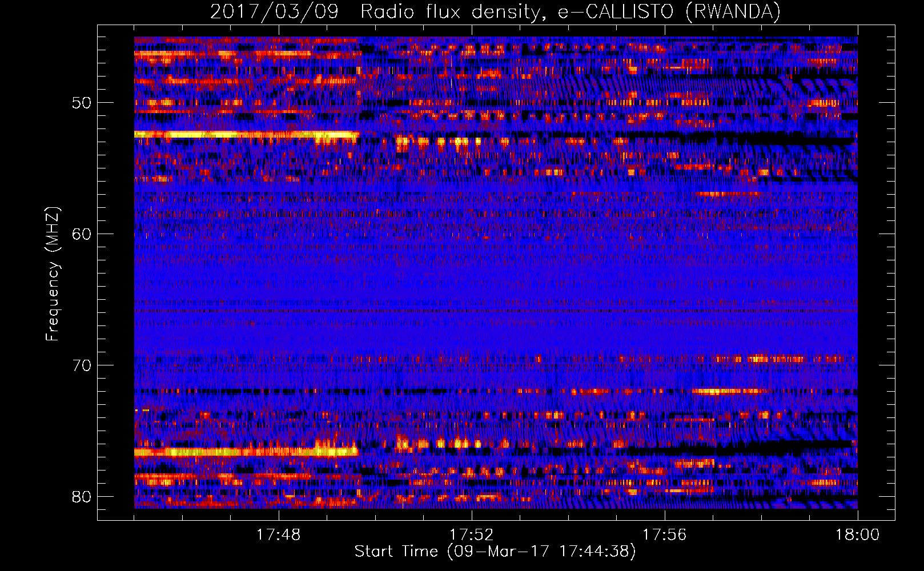
Task: Click the plot title '2017/03/09 Radio flux density, e-CALLISTO (RWANDA)'
Action: (x=495, y=11)
